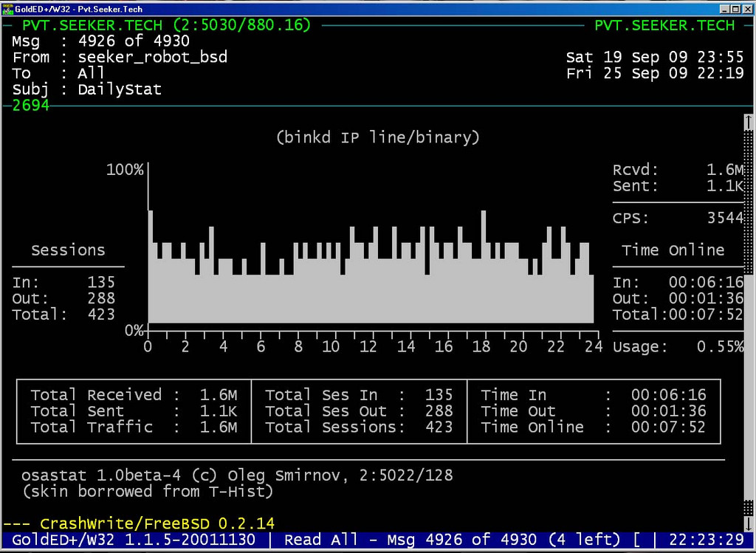Click the message counter 4926 of 4930
756x553 pixels.
(x=134, y=41)
